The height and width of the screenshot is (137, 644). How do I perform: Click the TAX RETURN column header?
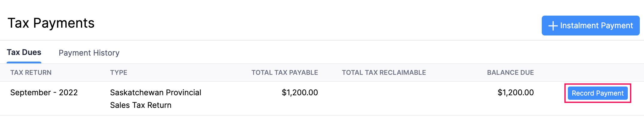[31, 72]
